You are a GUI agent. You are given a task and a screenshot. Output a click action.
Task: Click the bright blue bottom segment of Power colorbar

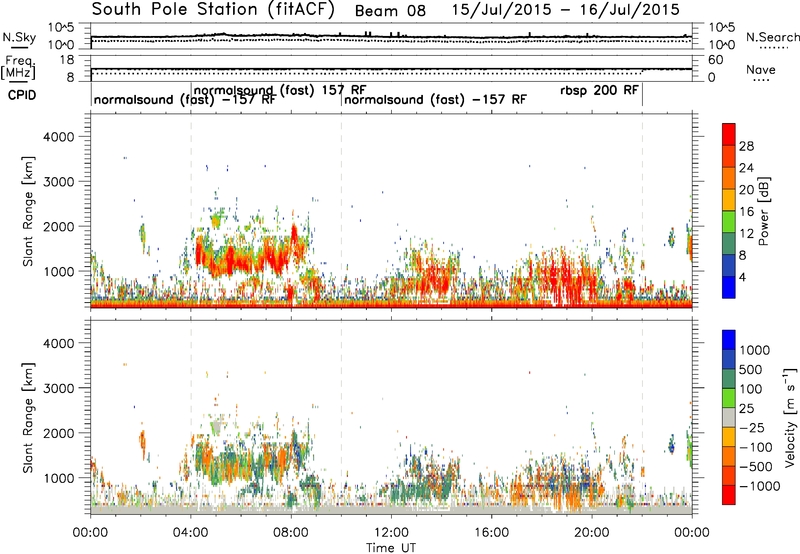729,287
